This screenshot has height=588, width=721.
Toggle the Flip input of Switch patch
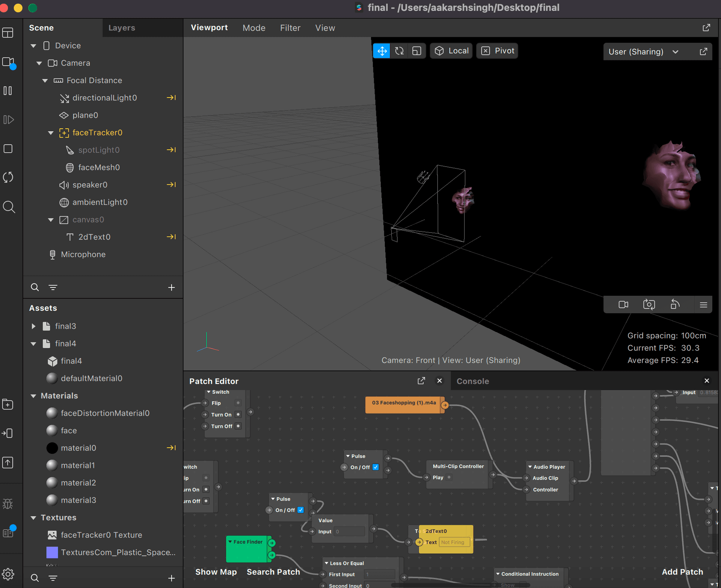pos(238,403)
